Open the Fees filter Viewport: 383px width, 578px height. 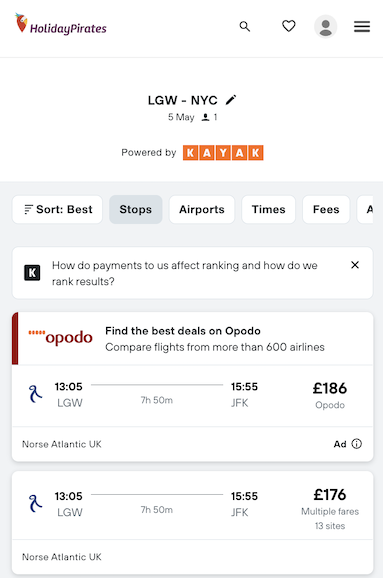point(326,209)
